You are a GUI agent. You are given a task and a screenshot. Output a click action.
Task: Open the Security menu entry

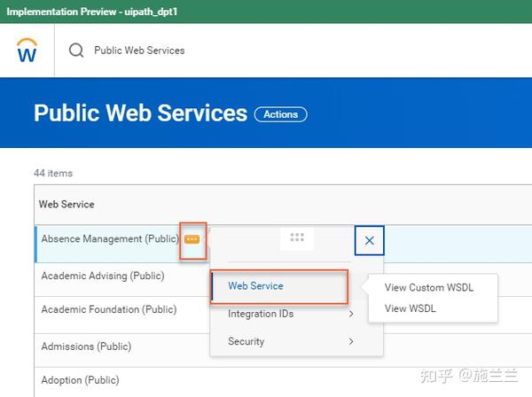pos(246,341)
